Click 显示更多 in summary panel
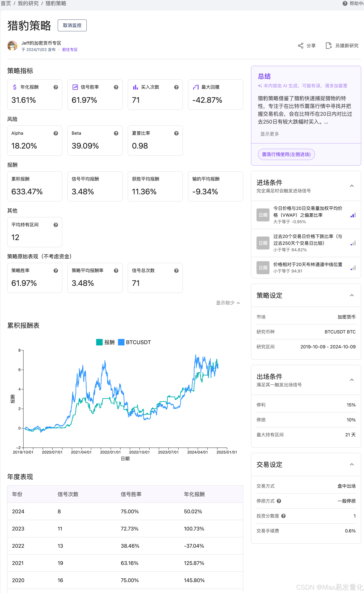Viewport: 364px width, 593px height. 269,134
